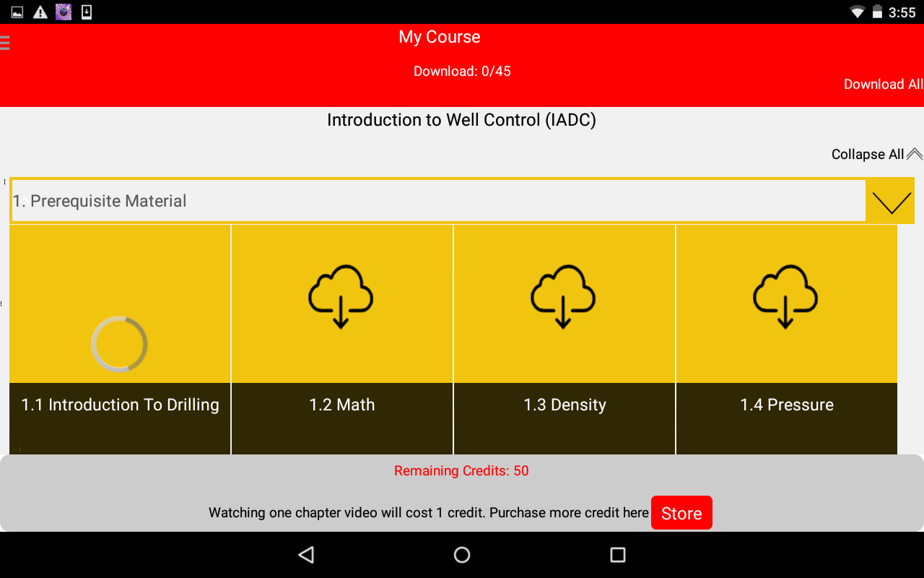Tap the purple app notification icon

click(64, 12)
